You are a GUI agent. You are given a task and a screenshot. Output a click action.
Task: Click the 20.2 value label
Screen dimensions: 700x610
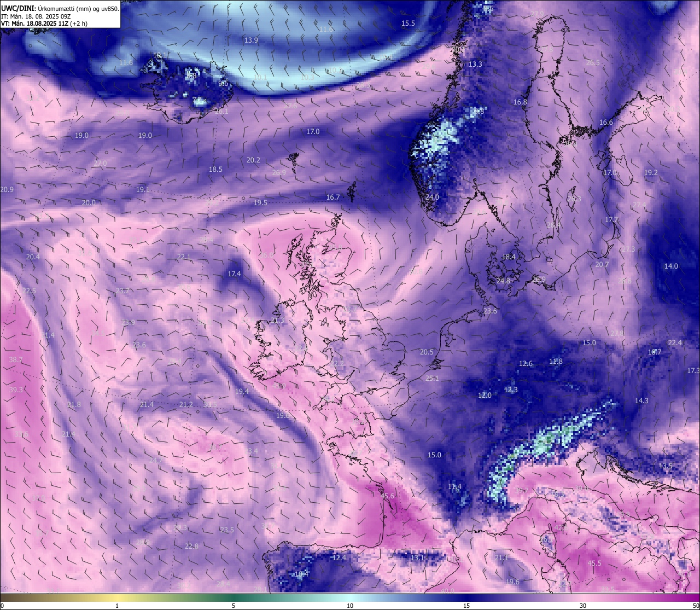pyautogui.click(x=253, y=160)
